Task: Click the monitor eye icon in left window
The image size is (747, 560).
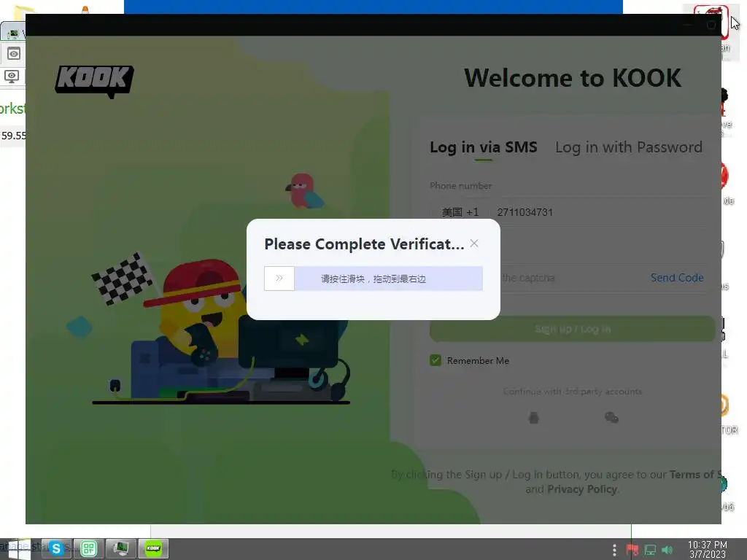Action: (12, 76)
